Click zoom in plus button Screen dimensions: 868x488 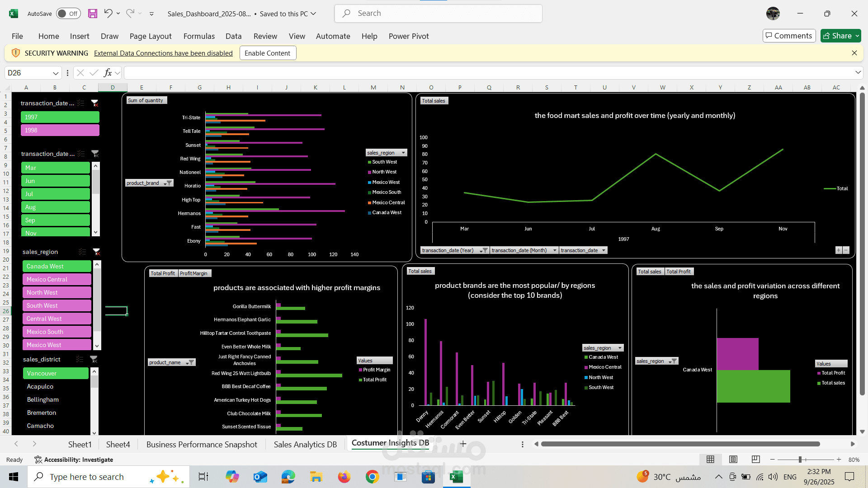839,460
